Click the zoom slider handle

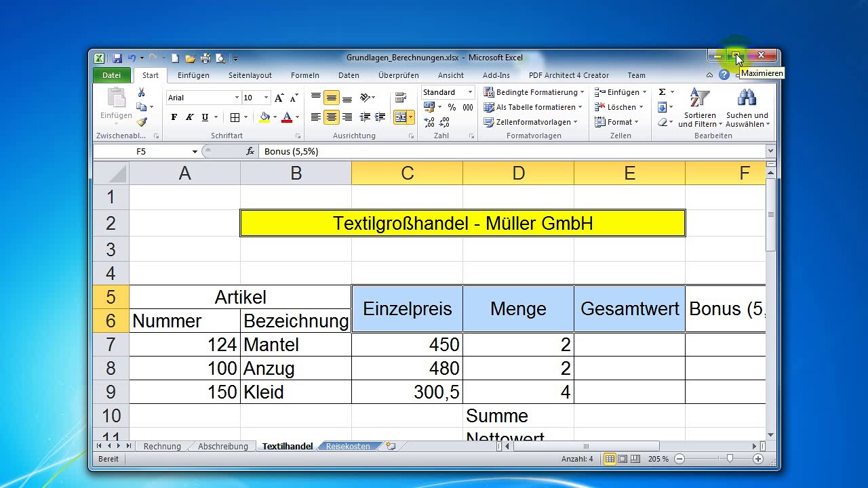[730, 459]
